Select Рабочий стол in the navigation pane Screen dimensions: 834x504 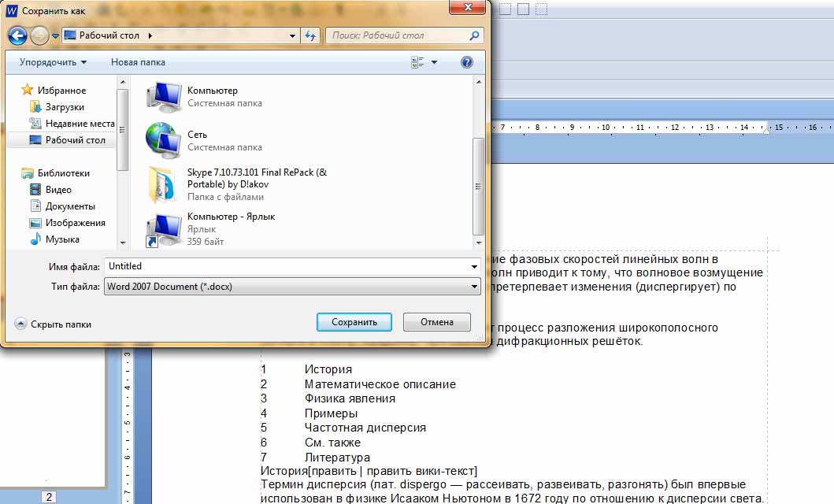[76, 140]
